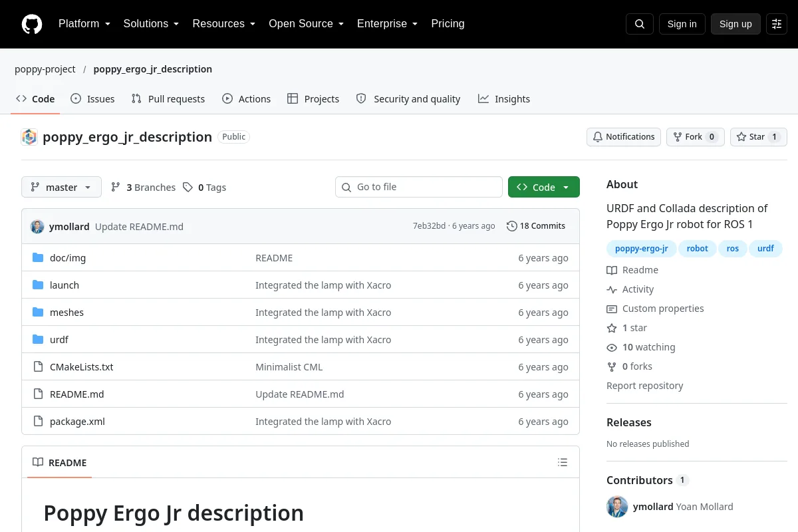Fork this repository

(x=695, y=137)
